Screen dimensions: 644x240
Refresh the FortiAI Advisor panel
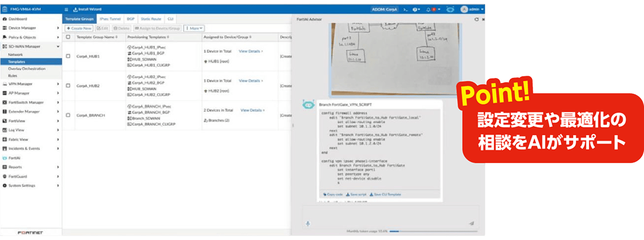tap(477, 19)
